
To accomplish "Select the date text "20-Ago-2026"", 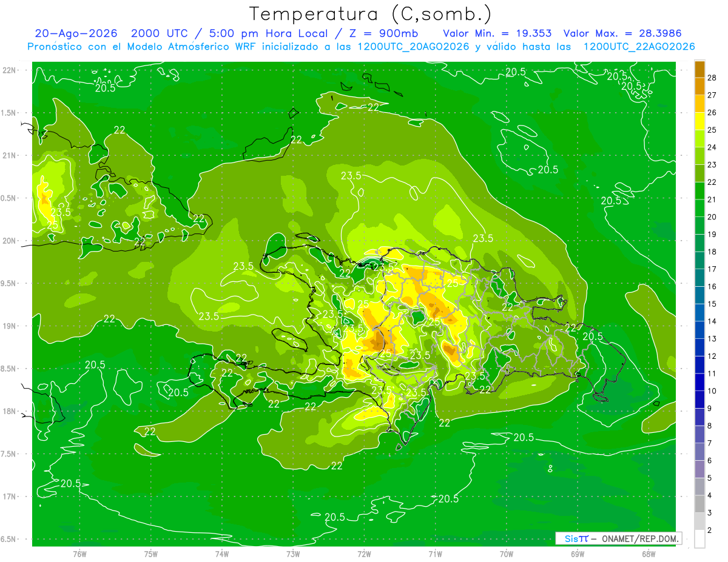I will click(x=76, y=33).
